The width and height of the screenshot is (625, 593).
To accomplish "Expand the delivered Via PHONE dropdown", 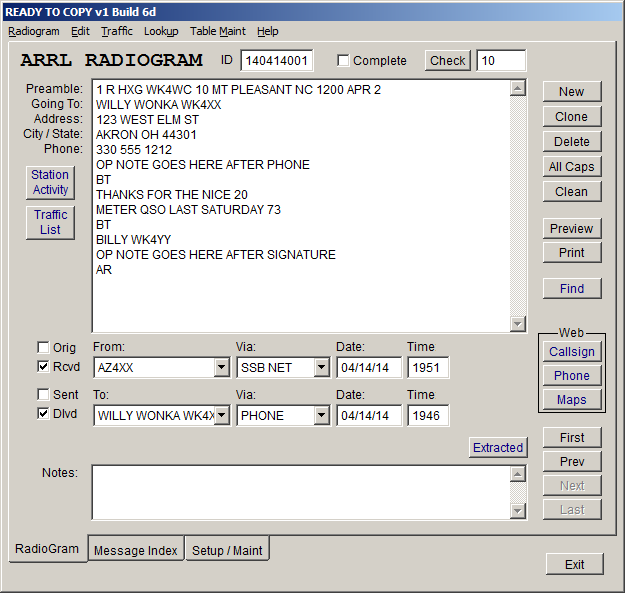I will (321, 415).
